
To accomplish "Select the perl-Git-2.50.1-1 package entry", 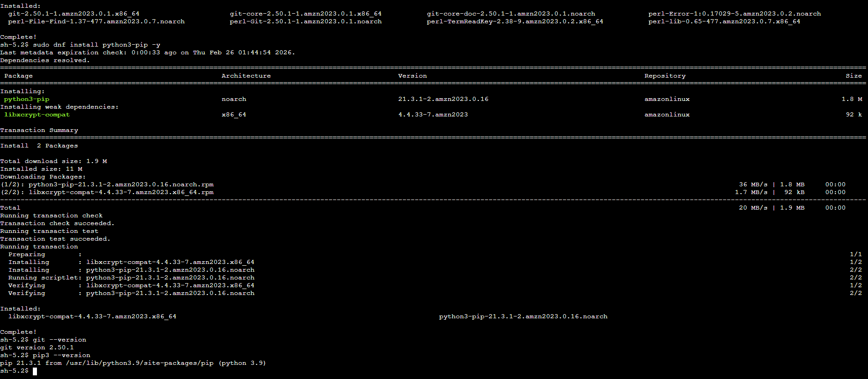I will 306,21.
